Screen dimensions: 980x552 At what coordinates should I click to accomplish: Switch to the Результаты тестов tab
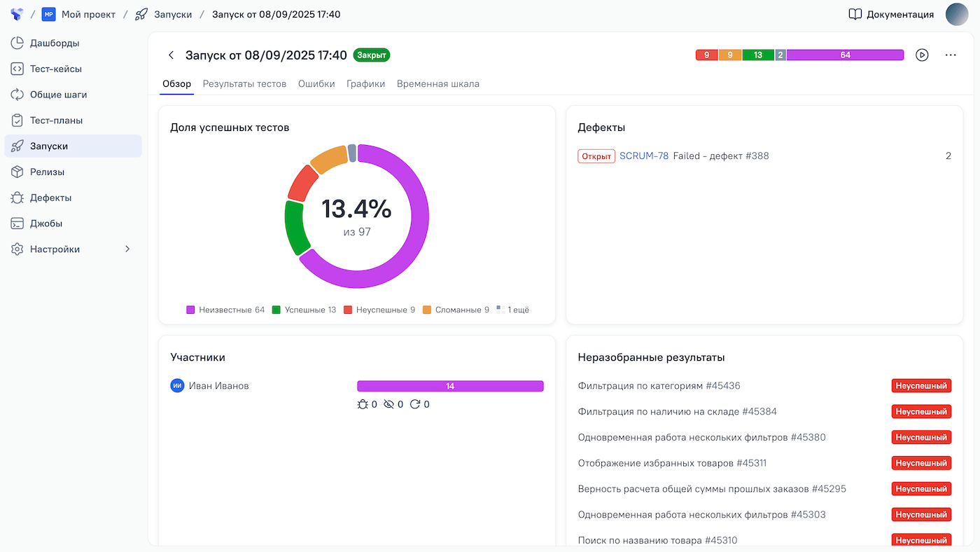pos(244,83)
